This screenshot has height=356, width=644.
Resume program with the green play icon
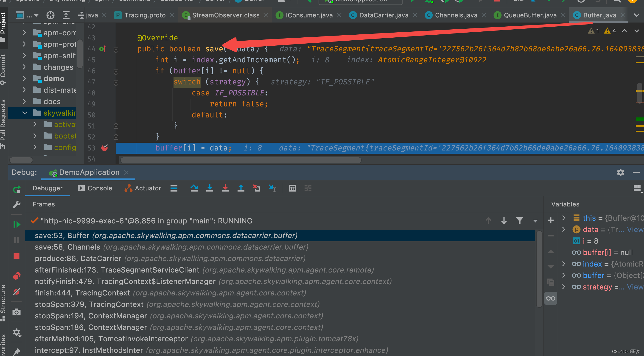17,224
